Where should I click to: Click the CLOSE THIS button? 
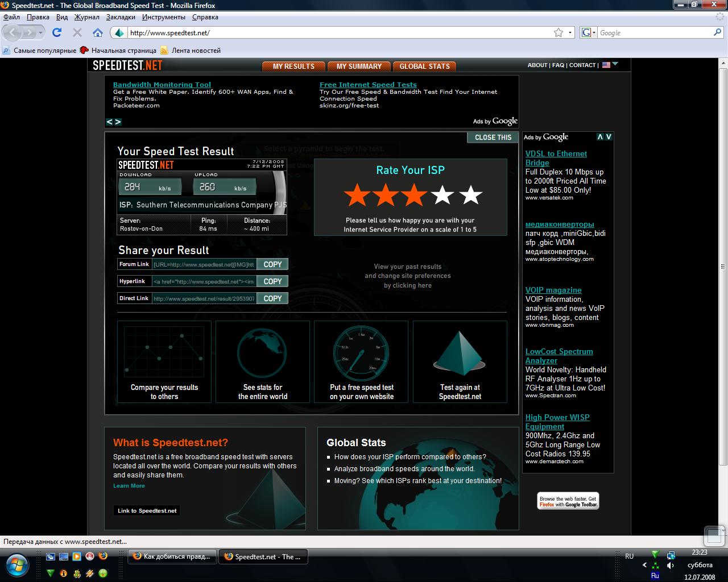pos(493,137)
